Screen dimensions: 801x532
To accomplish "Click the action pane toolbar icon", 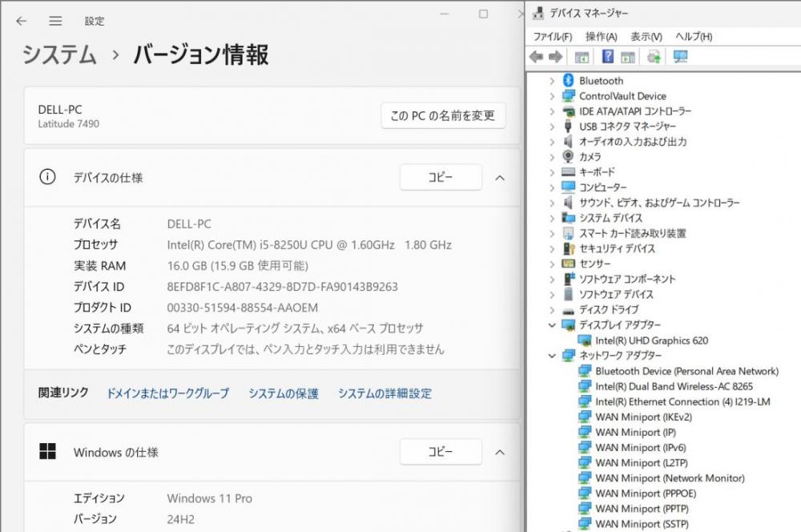I will click(x=628, y=57).
